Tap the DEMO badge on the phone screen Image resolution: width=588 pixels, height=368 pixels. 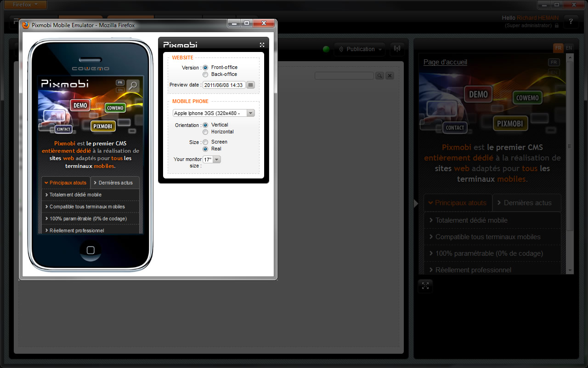click(x=80, y=105)
